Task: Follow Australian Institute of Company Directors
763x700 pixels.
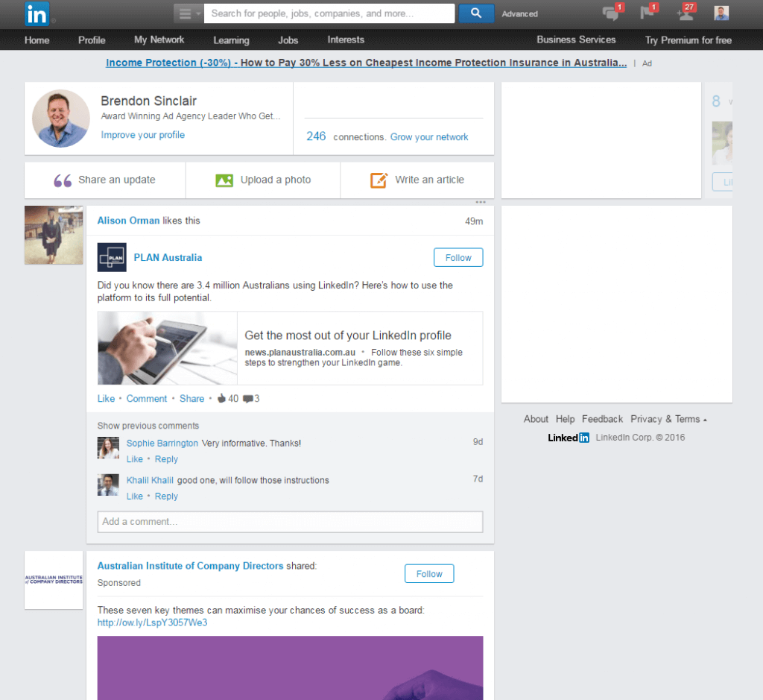Action: pyautogui.click(x=429, y=574)
